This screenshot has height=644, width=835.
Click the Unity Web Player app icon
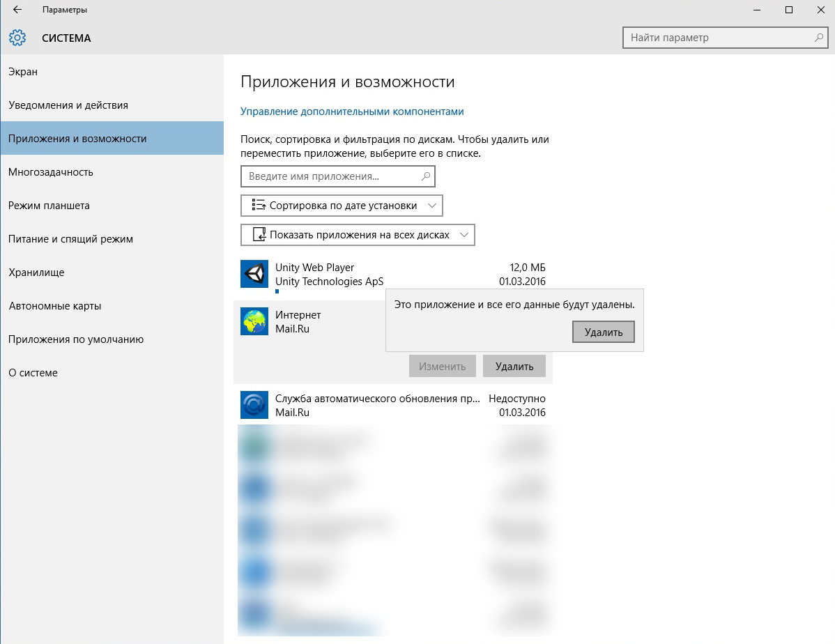pyautogui.click(x=254, y=274)
